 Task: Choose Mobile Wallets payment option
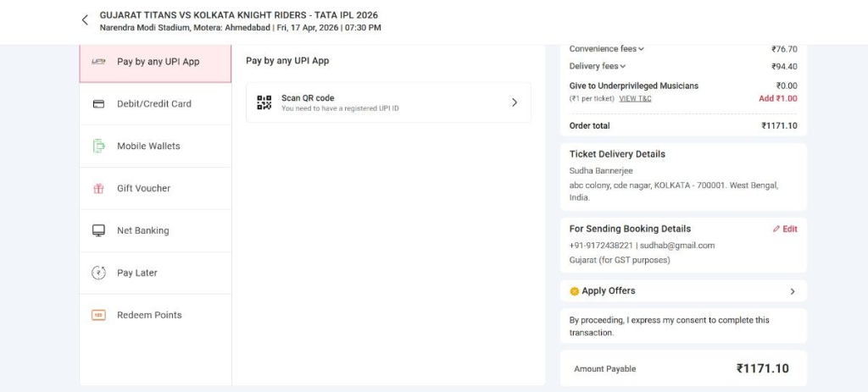[x=148, y=146]
